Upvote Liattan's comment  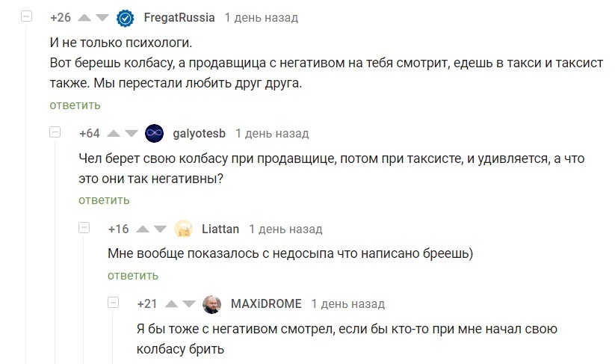(x=143, y=229)
